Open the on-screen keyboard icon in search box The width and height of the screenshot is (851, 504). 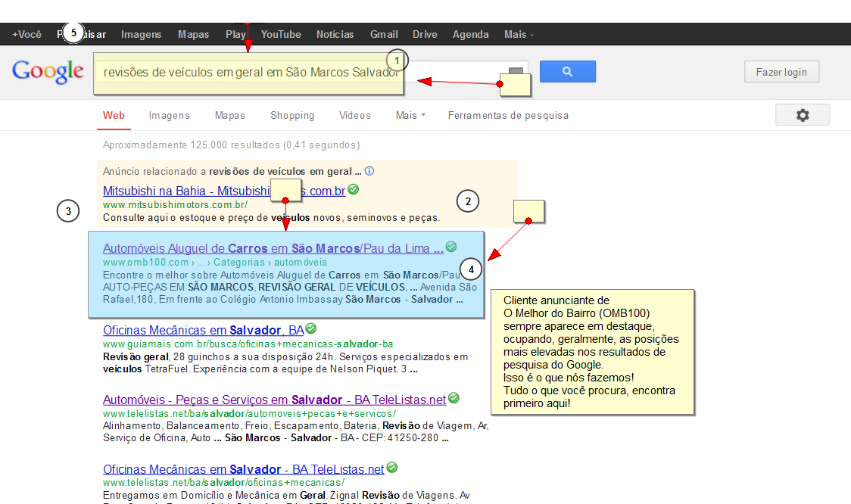[516, 70]
